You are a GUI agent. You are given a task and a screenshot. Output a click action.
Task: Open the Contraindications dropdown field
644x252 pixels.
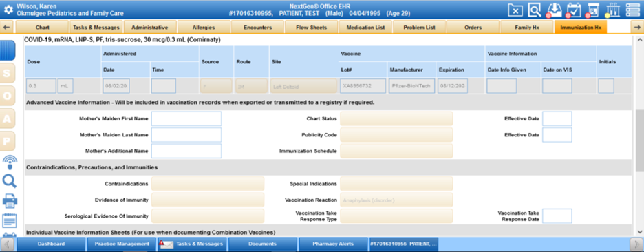click(208, 184)
